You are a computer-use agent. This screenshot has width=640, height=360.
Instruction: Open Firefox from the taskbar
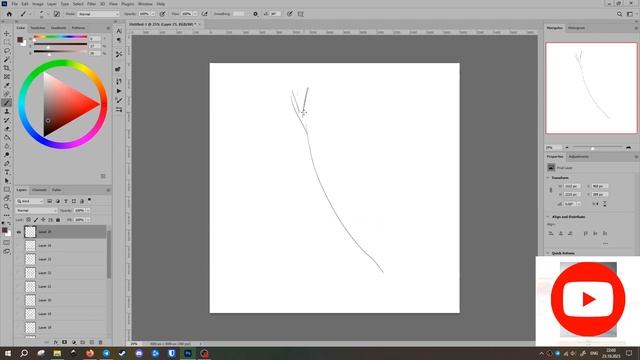click(89, 353)
